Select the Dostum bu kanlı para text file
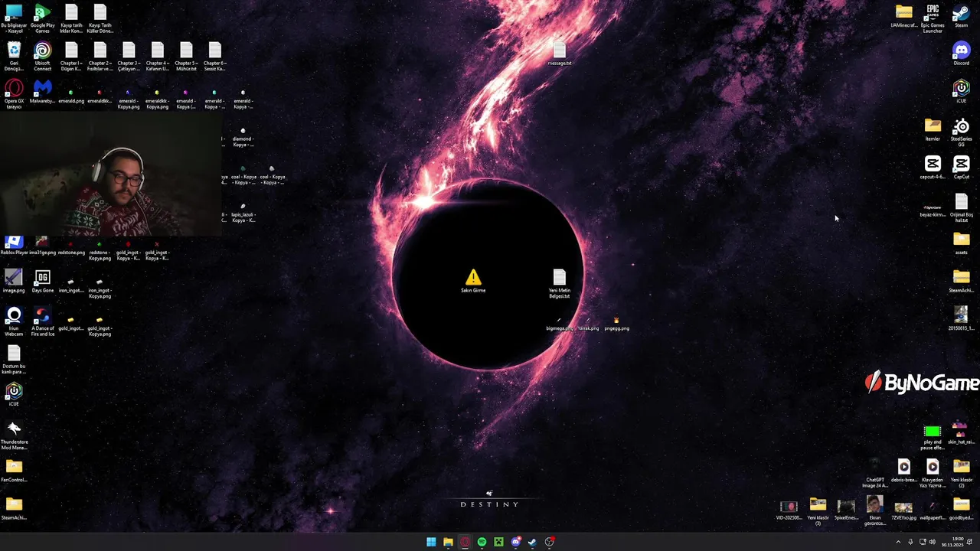This screenshot has height=551, width=980. coord(14,360)
